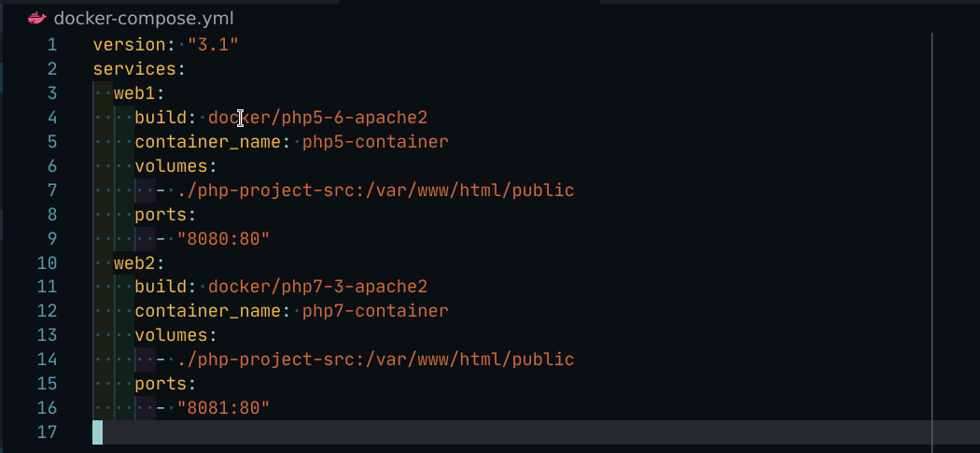This screenshot has height=453, width=980.
Task: Click the volume path on line 14
Action: (375, 360)
